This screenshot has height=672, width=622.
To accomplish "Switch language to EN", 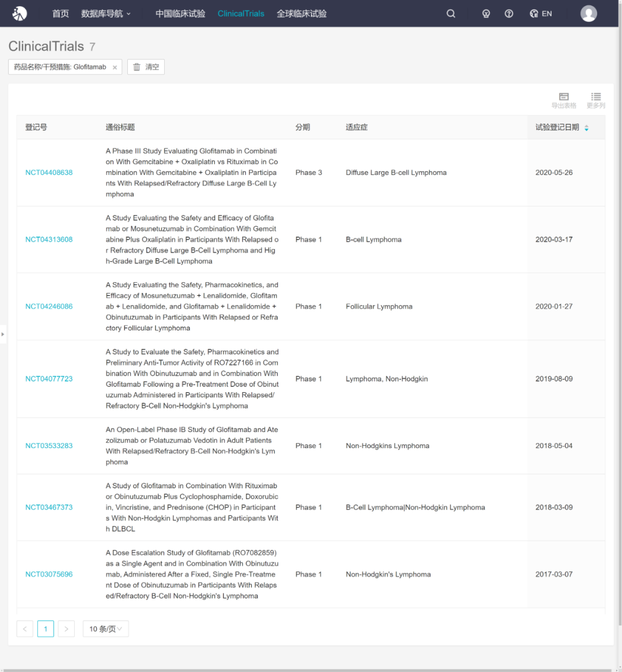I will 541,14.
